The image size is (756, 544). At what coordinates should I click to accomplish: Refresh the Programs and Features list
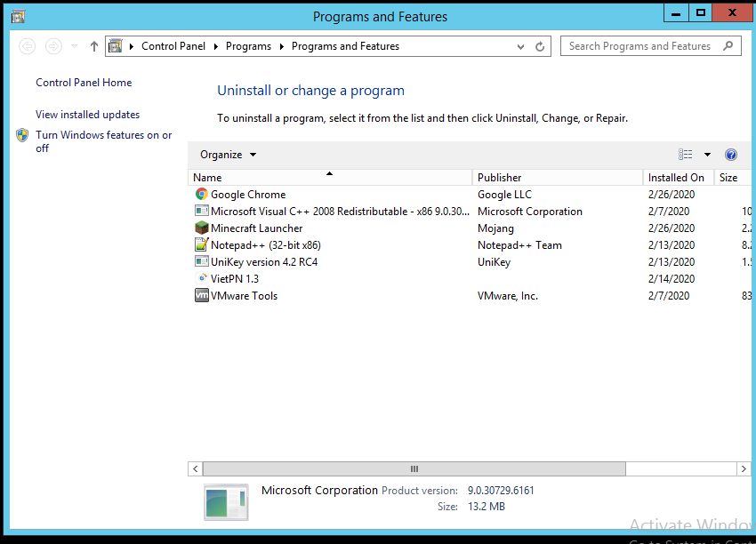coord(540,47)
